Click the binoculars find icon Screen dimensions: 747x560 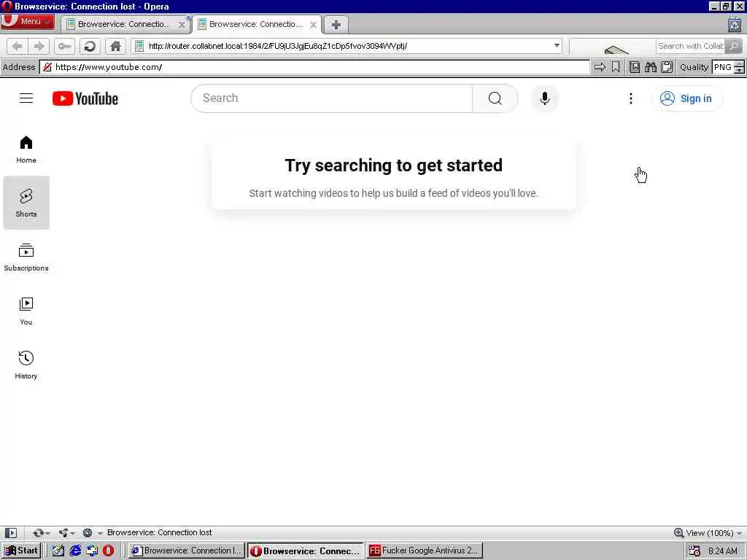point(650,67)
